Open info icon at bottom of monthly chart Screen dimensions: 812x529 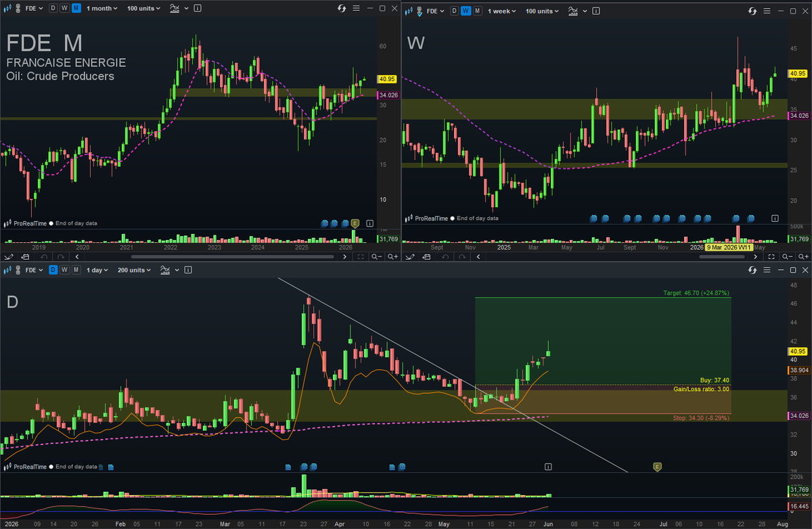369,223
